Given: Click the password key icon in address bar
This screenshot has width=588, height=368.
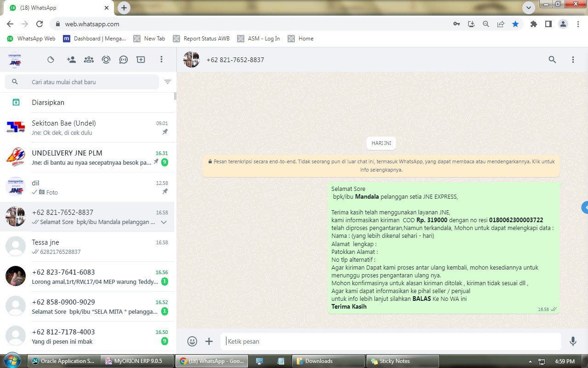Looking at the screenshot, I should 457,24.
